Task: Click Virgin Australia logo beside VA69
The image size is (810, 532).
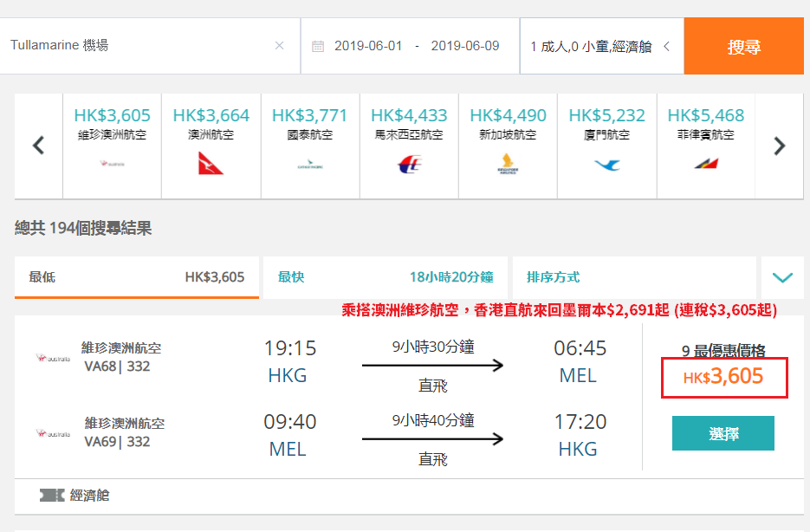Action: click(53, 433)
